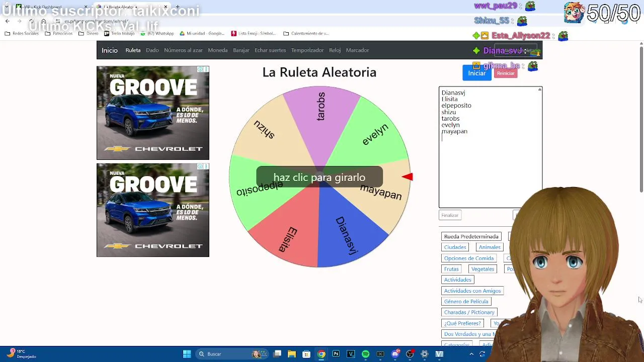Screen dimensions: 644x362
Task: Open the Moneda page
Action: coord(218,50)
